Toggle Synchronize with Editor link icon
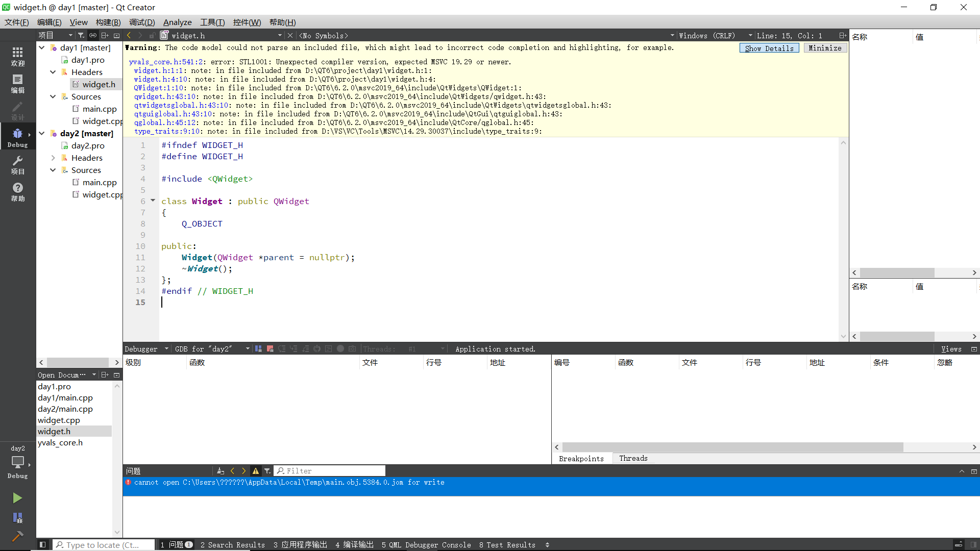 pos(93,35)
